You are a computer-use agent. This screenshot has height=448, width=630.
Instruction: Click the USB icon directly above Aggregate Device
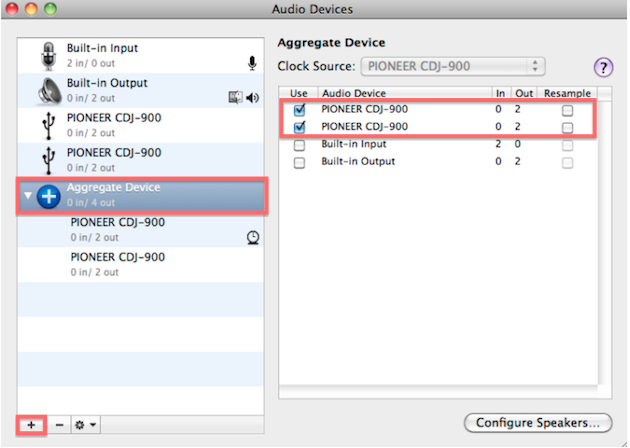[49, 161]
